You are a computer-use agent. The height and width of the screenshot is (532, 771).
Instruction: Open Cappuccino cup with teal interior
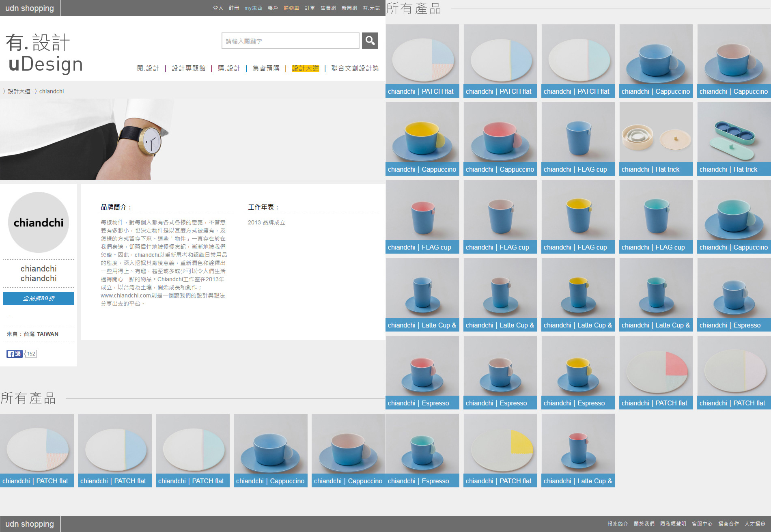[x=734, y=217]
